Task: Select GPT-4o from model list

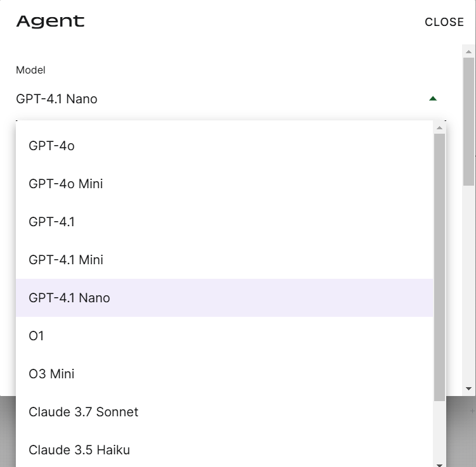Action: 224,146
